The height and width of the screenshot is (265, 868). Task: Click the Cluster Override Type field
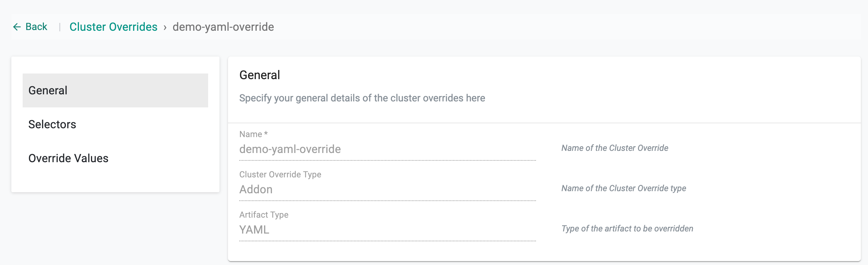tap(387, 190)
